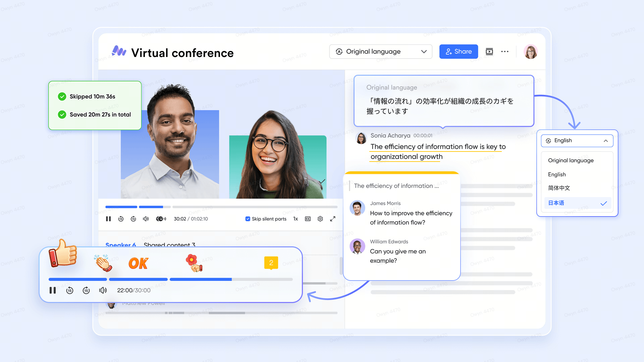The height and width of the screenshot is (362, 644).
Task: Click the highlighted sentence 'The efficiency of information flow is key to'
Action: (x=438, y=147)
